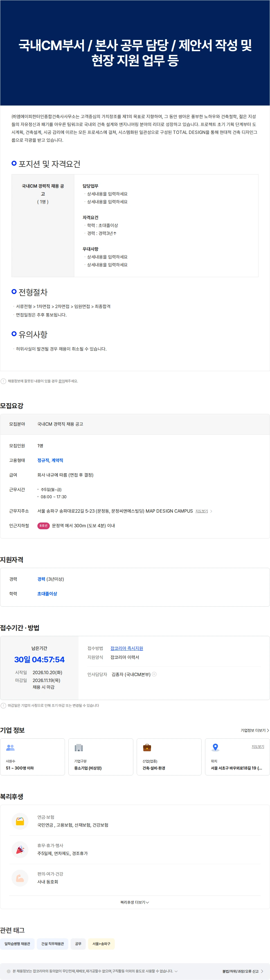Image resolution: width=270 pixels, height=980 pixels.
Task: Open 기업정보 더보기 link
Action: (x=255, y=730)
